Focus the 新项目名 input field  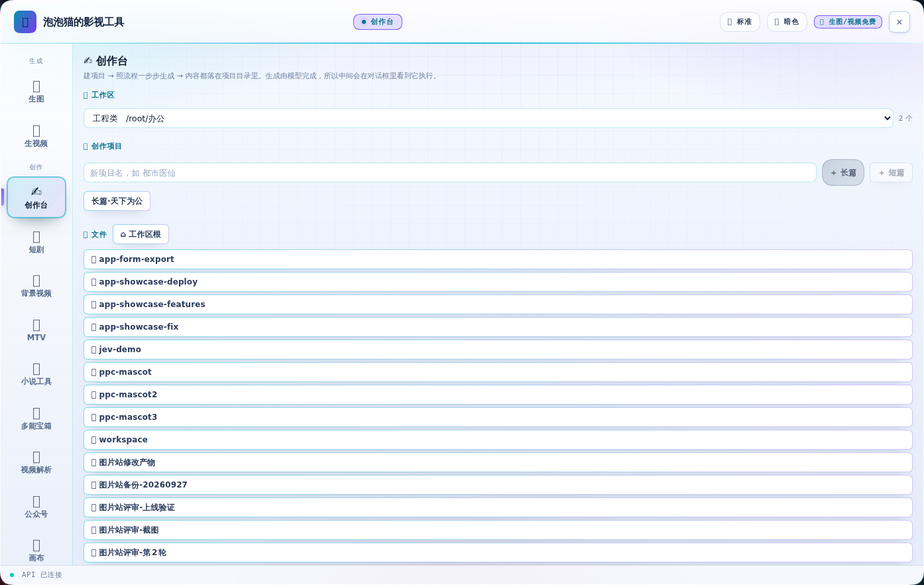click(x=450, y=172)
